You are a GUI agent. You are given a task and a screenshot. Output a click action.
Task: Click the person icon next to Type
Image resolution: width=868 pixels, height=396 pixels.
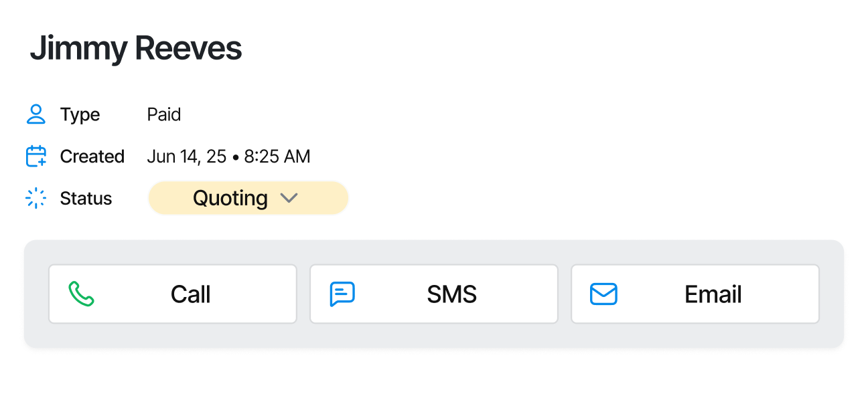[35, 114]
